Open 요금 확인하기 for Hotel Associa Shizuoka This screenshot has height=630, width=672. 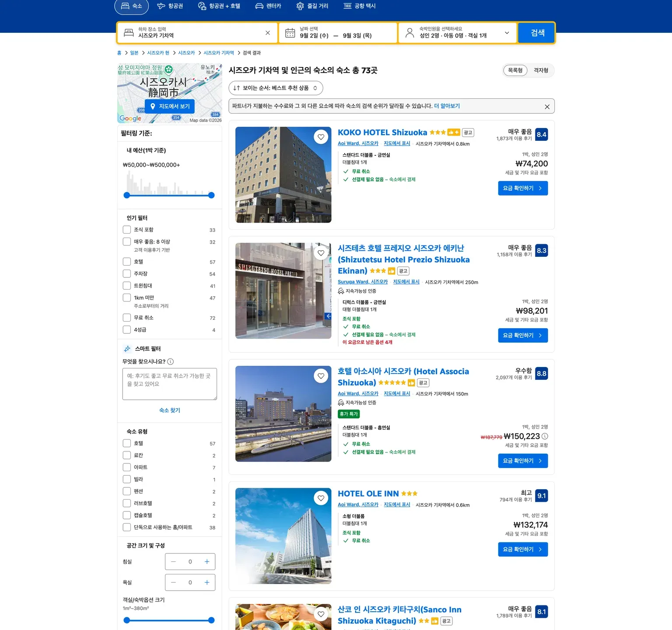[523, 461]
